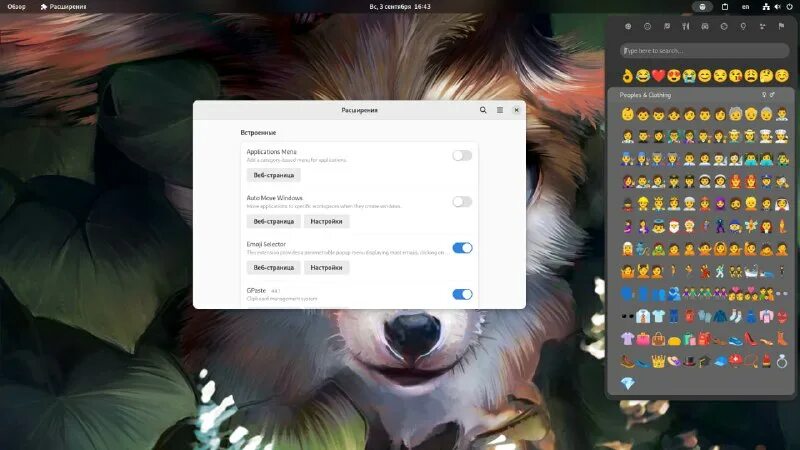Open Emoji Selector settings button
This screenshot has width=800, height=450.
click(x=327, y=267)
